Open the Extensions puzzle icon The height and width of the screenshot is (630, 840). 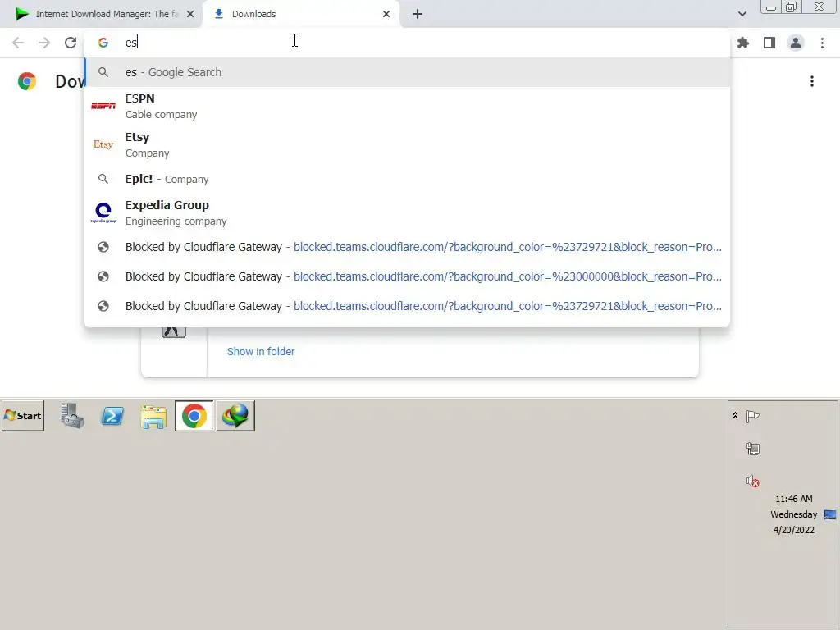point(743,43)
